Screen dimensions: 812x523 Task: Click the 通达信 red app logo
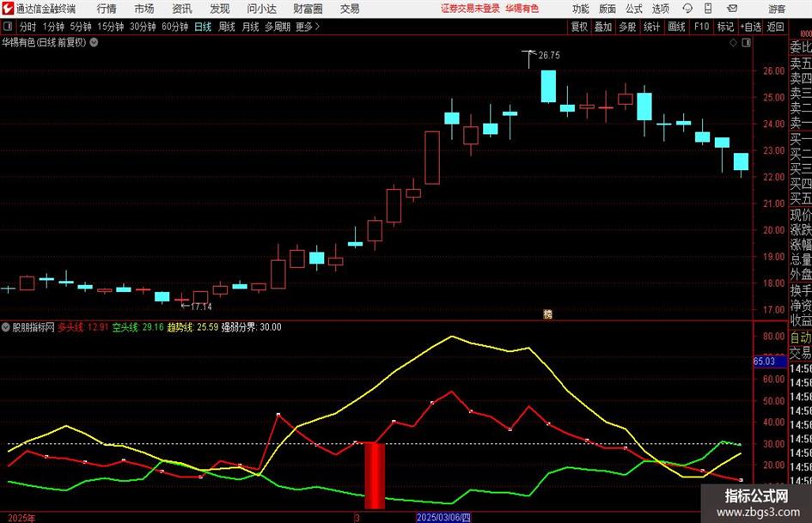8,9
